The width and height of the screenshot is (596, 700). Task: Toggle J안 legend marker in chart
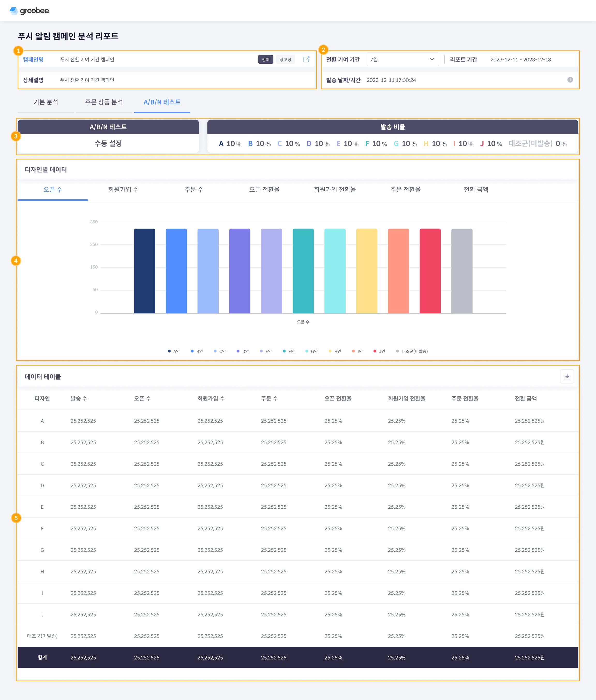375,351
